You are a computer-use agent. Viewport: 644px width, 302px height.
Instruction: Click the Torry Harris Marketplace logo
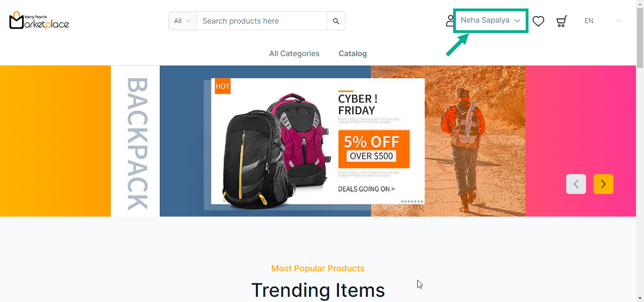(39, 21)
